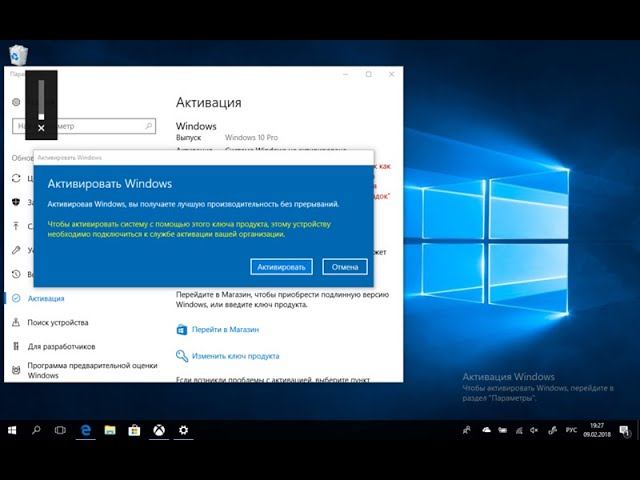
Task: Open File Explorer from the taskbar
Action: (110, 430)
